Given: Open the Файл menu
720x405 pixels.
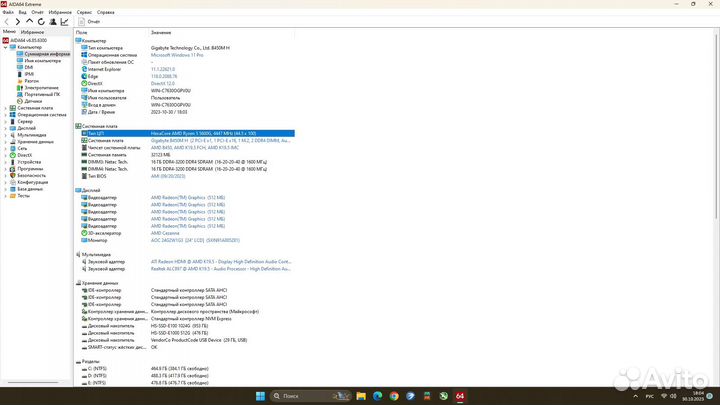Looking at the screenshot, I should (x=7, y=11).
